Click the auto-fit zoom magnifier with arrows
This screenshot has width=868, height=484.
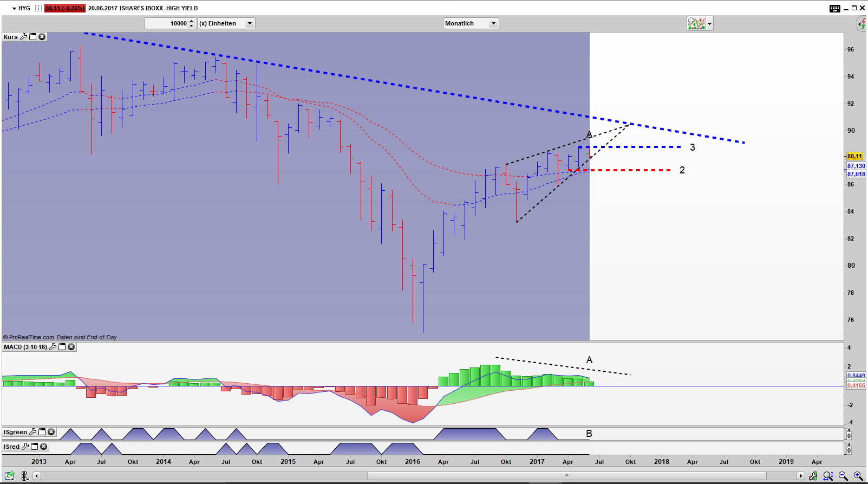click(828, 476)
